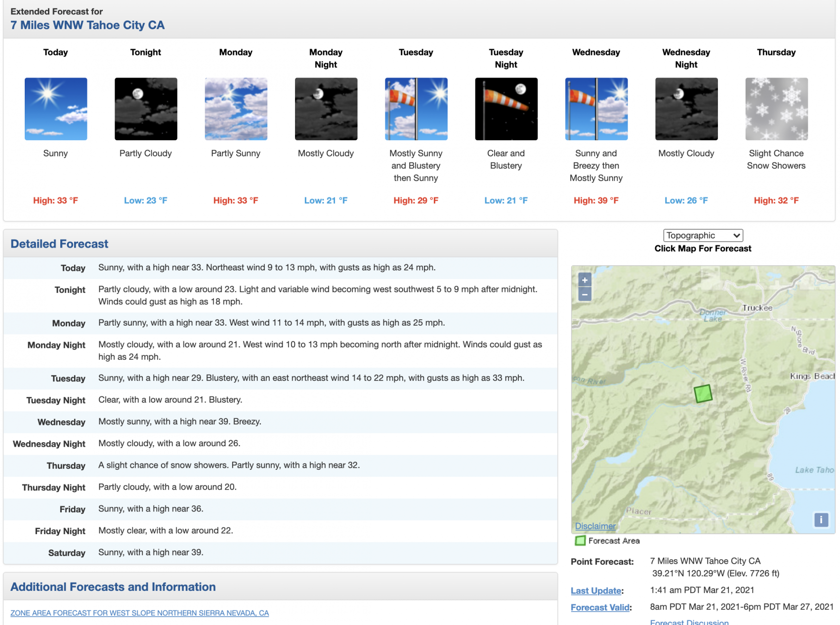
Task: Click the Tonight partly cloudy moon icon
Action: click(146, 109)
